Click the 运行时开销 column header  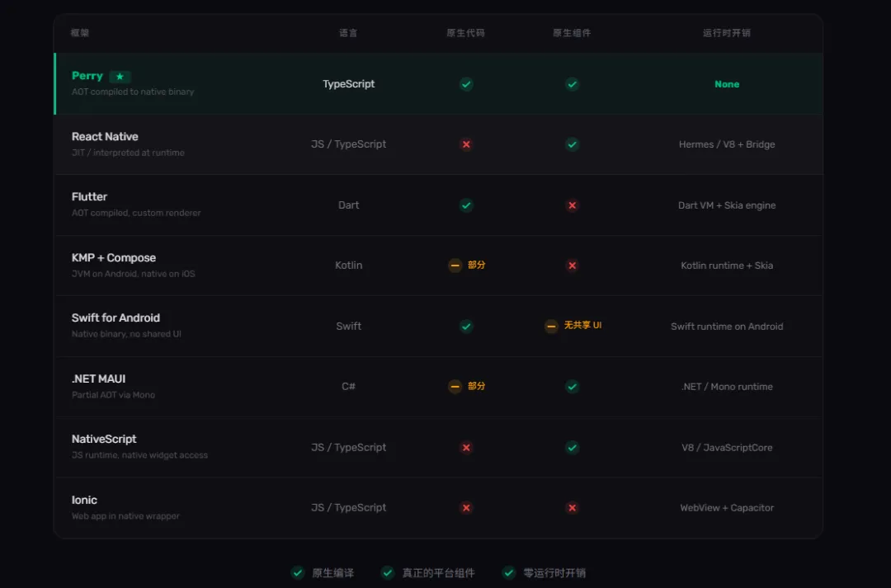[727, 33]
